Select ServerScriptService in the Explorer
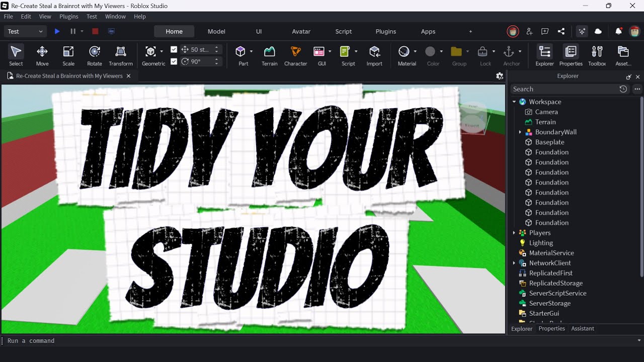644x362 pixels. [557, 293]
